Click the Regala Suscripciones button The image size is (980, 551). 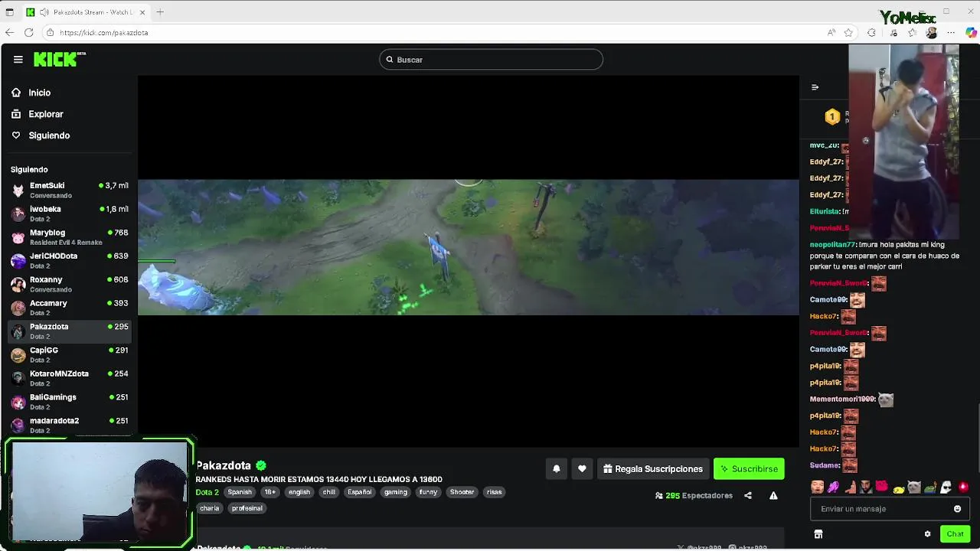[653, 469]
